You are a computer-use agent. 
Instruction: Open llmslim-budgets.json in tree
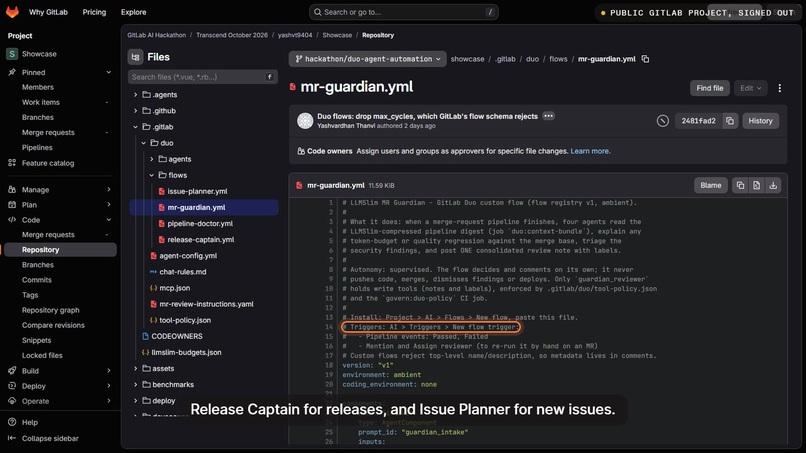[x=186, y=353]
